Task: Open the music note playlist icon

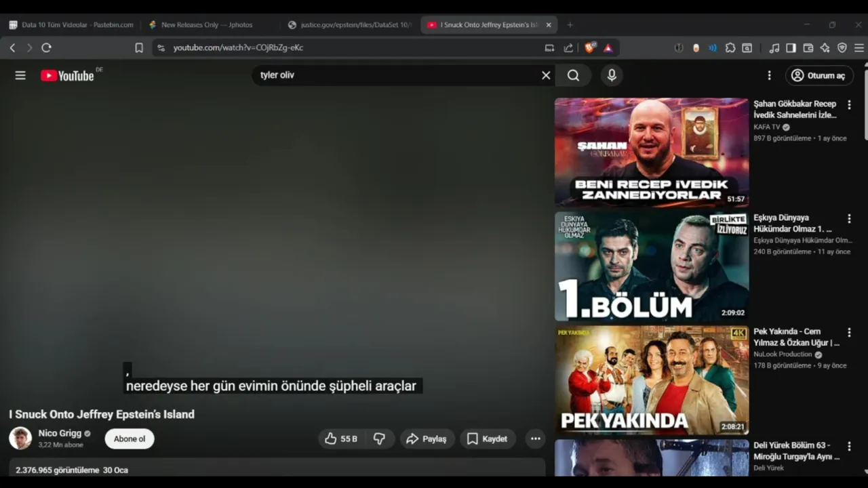Action: click(774, 47)
